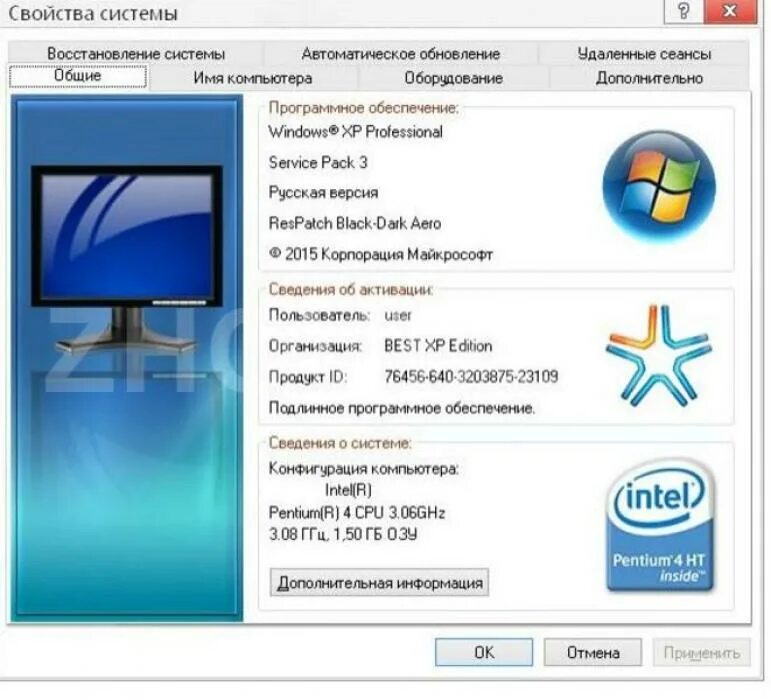Click the Организация label

[315, 346]
